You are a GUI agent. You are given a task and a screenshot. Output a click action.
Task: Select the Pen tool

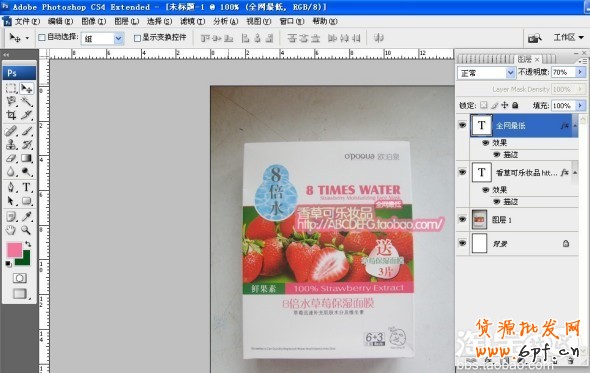(x=11, y=187)
